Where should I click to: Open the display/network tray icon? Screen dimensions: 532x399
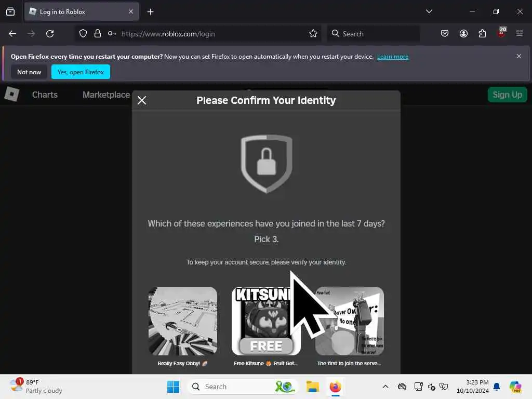(419, 387)
